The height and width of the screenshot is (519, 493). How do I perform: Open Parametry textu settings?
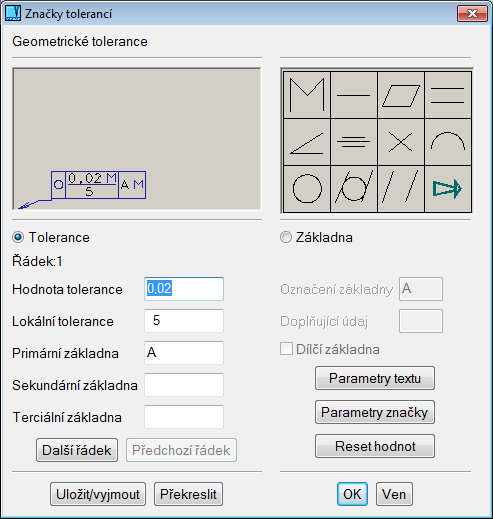[375, 378]
